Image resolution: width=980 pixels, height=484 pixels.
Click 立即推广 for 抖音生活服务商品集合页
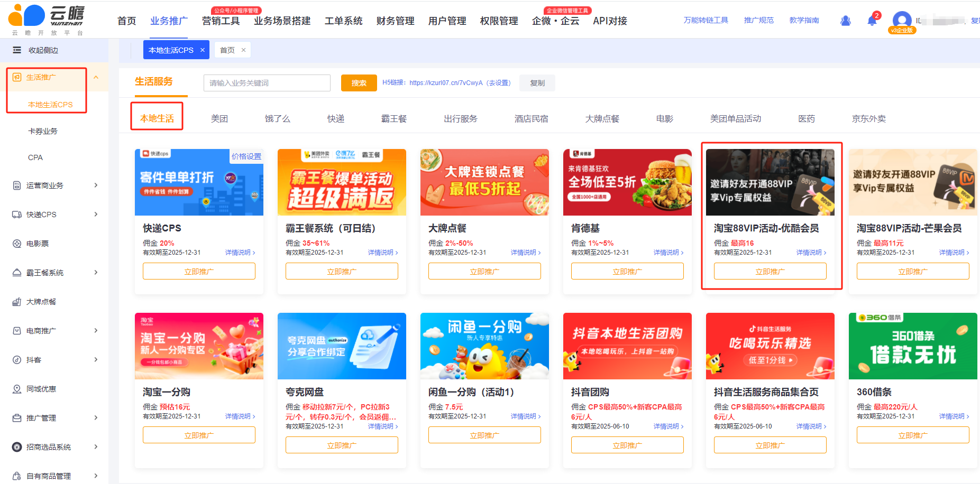click(770, 445)
